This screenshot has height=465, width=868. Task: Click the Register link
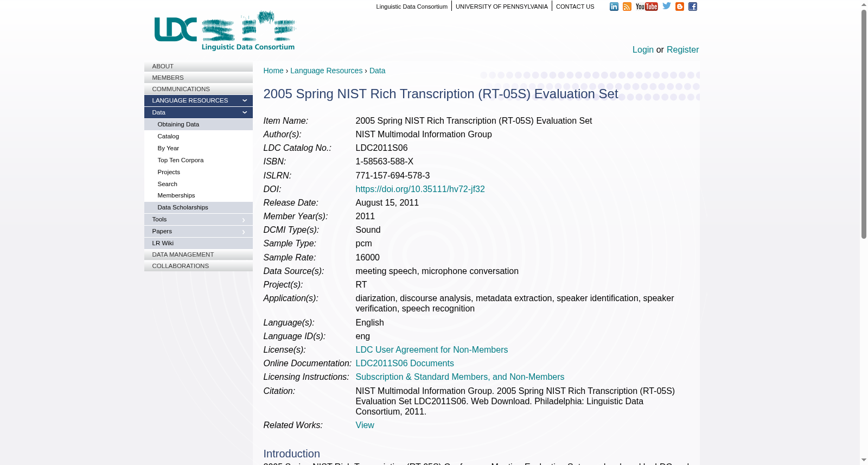coord(682,50)
